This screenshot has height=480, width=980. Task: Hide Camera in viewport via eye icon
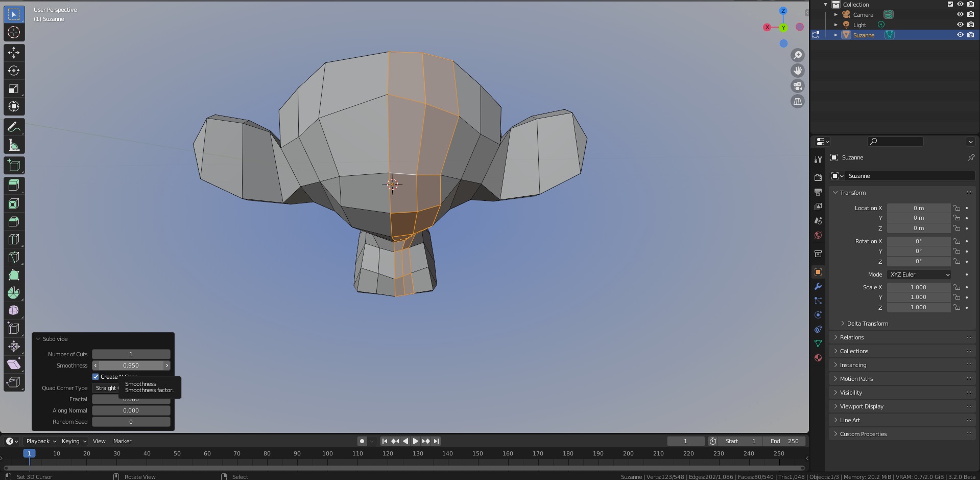tap(960, 14)
